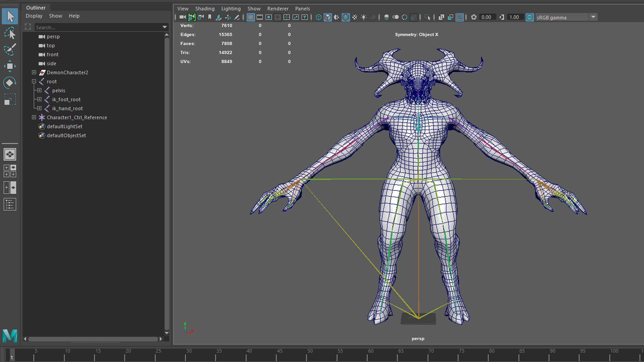
Task: Toggle Multisample anti-aliasing icon
Action: click(405, 17)
